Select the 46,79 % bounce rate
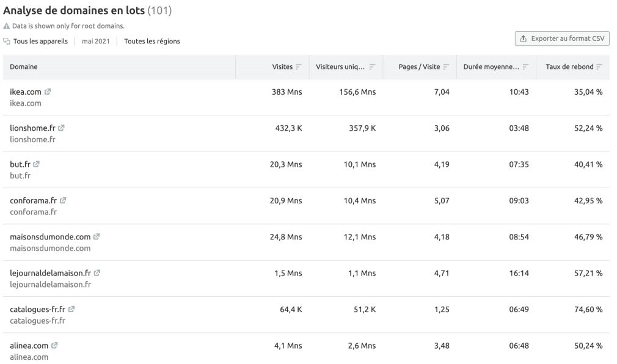 (588, 236)
